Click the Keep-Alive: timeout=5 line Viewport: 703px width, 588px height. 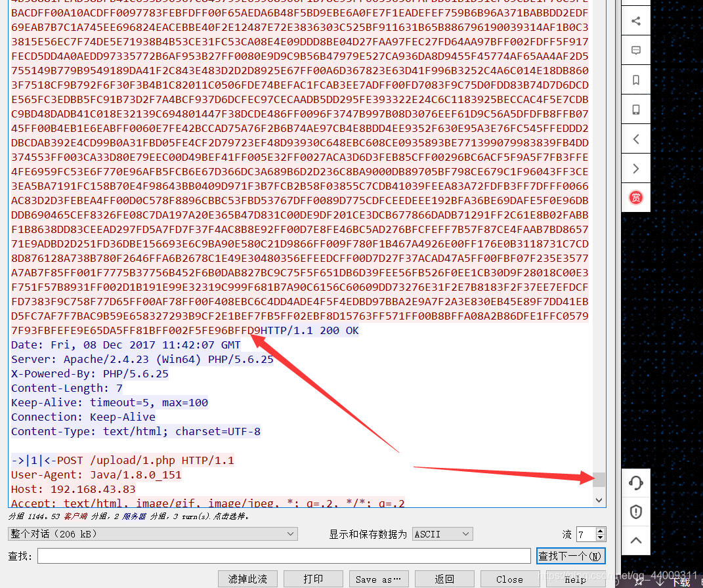coord(110,402)
